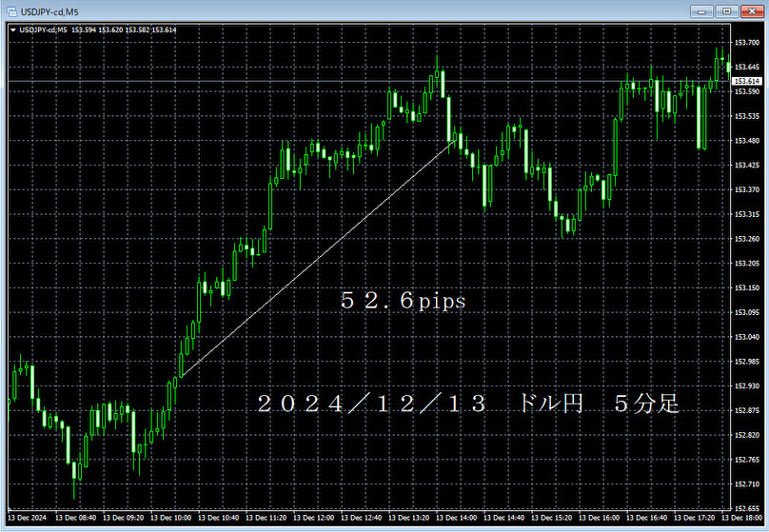Click the '13 Dec 15:20' time axis label

click(551, 518)
